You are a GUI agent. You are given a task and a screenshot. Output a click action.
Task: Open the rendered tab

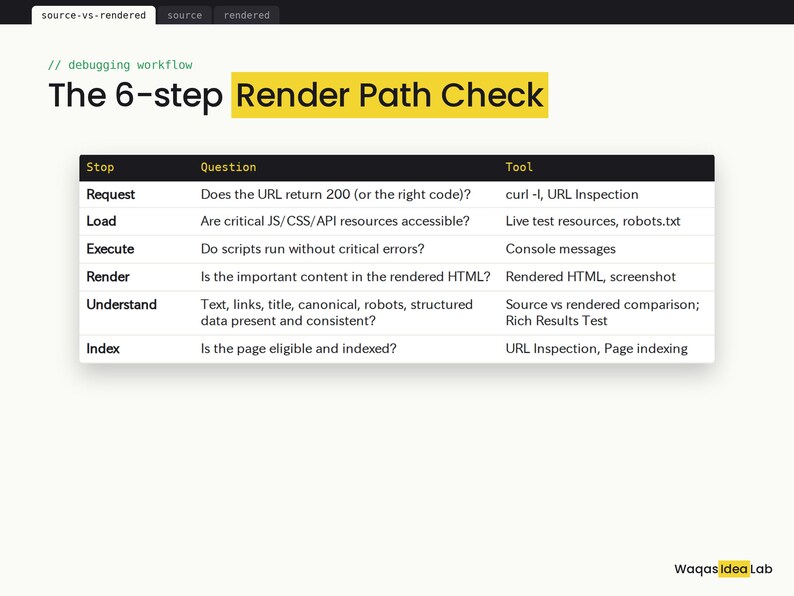[247, 15]
